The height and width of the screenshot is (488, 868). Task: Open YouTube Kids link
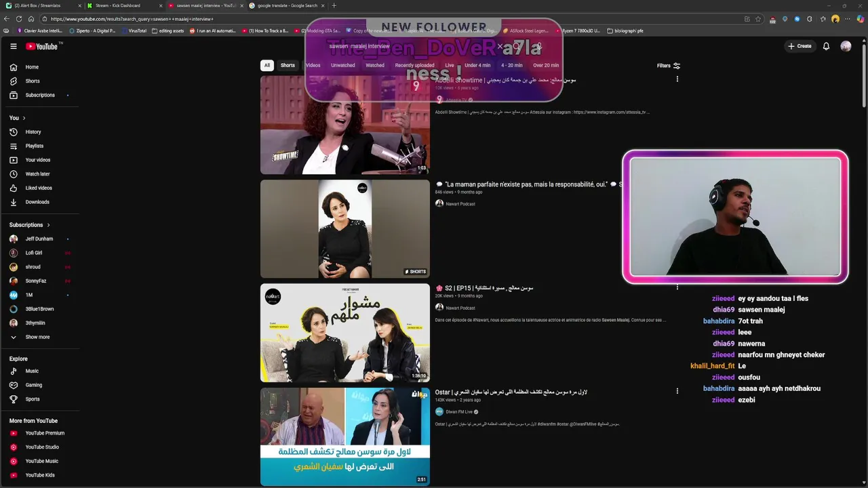[41, 475]
